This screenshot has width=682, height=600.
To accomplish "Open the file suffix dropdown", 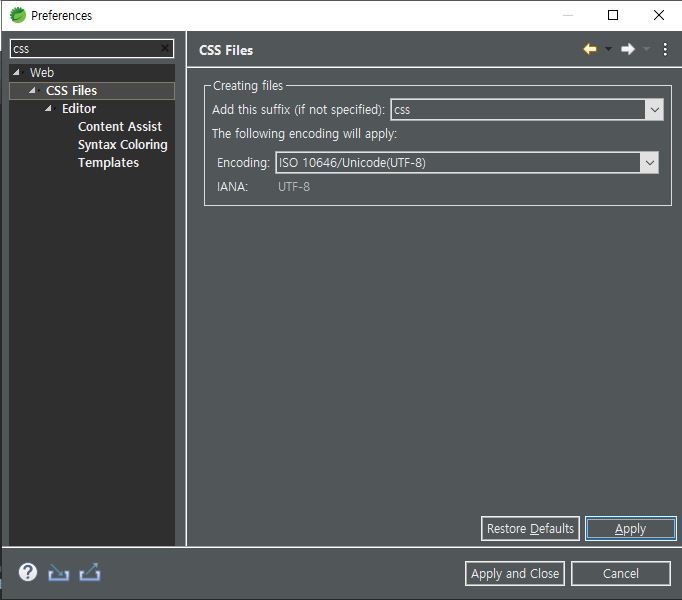I will click(654, 110).
